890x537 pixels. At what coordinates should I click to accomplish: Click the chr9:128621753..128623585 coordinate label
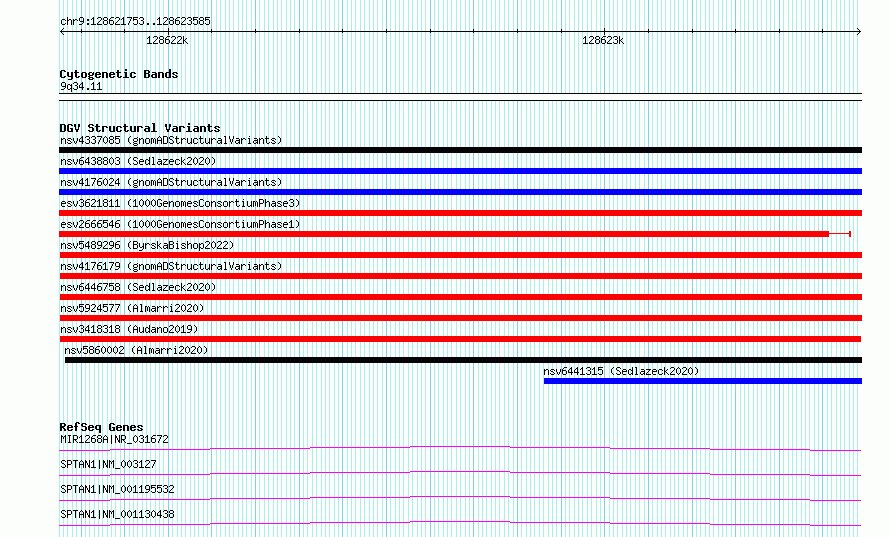coord(135,22)
